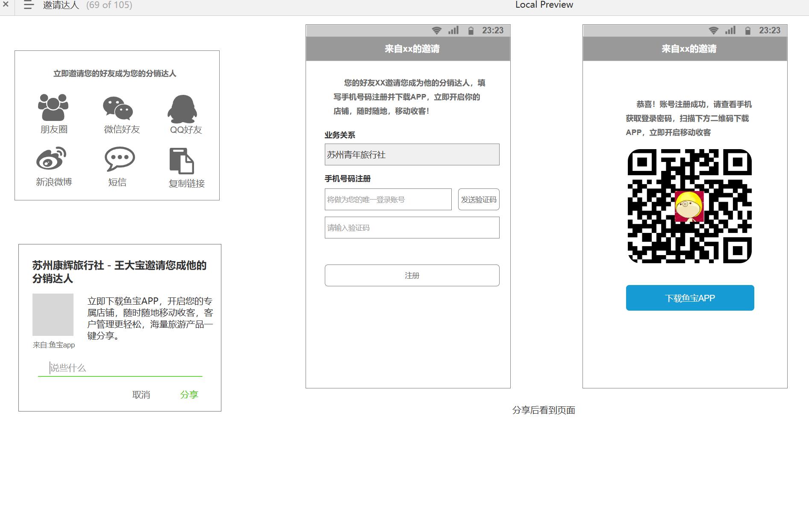Click signal bars icon in right phone status bar
This screenshot has width=809, height=532.
(730, 30)
